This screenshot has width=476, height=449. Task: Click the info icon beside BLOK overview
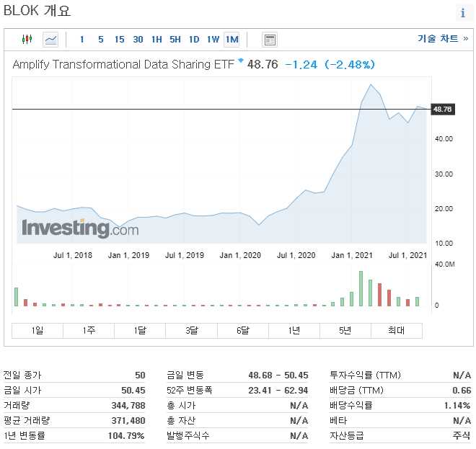(463, 13)
